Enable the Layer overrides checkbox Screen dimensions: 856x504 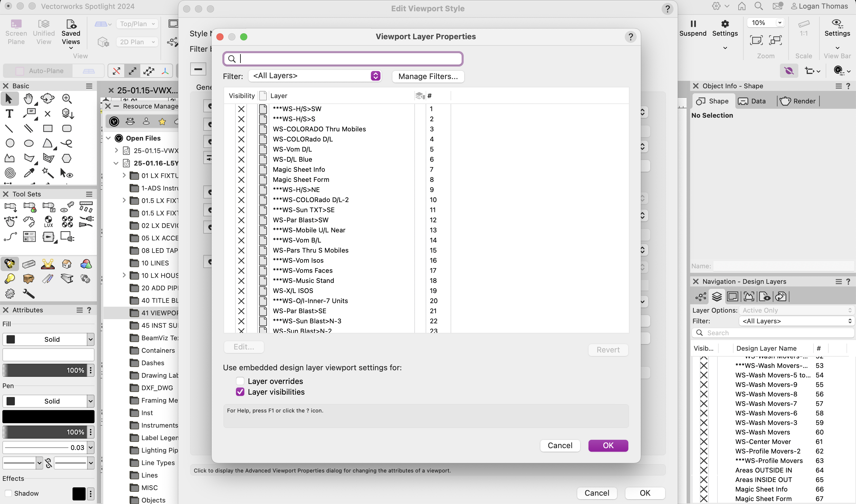[240, 381]
